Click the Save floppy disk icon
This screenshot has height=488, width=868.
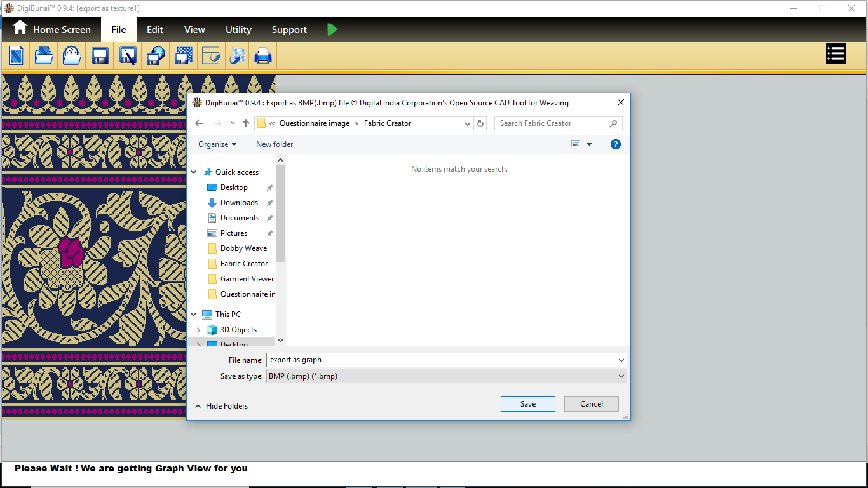[x=100, y=56]
